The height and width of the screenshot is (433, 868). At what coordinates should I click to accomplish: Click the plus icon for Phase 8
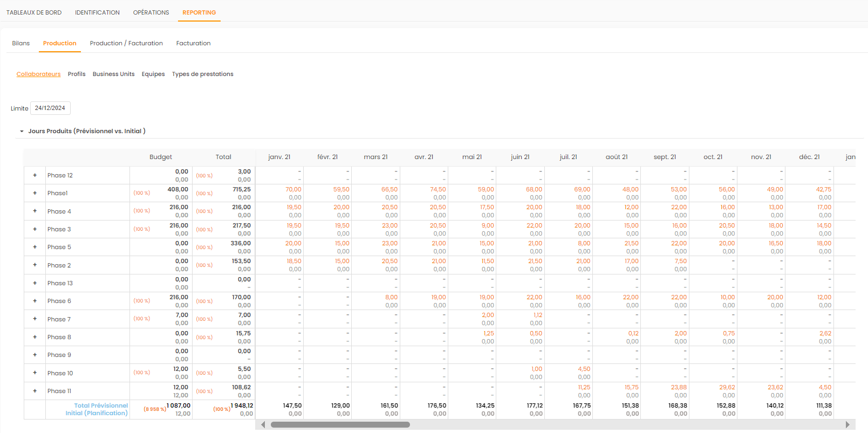[x=35, y=337]
